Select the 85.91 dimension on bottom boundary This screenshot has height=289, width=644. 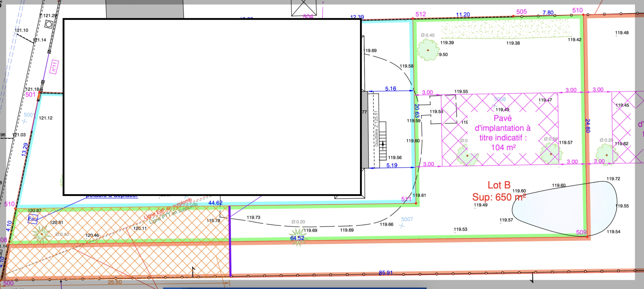(386, 273)
